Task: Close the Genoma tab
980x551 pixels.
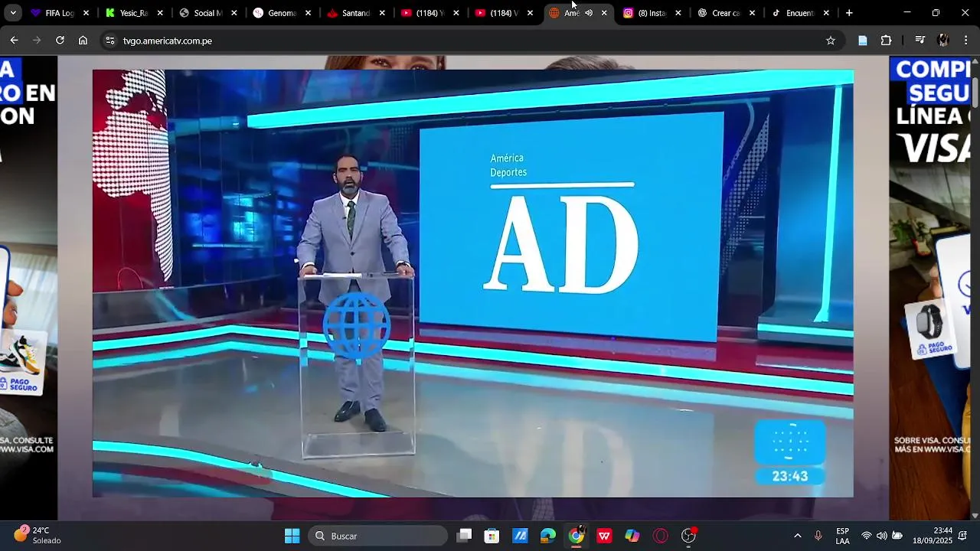Action: point(308,13)
